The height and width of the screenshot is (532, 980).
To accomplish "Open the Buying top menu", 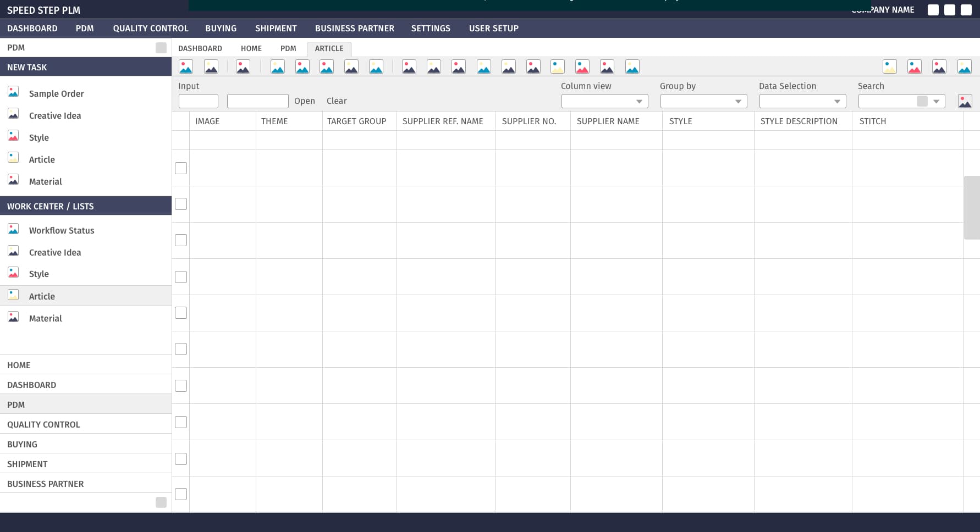I will (221, 29).
